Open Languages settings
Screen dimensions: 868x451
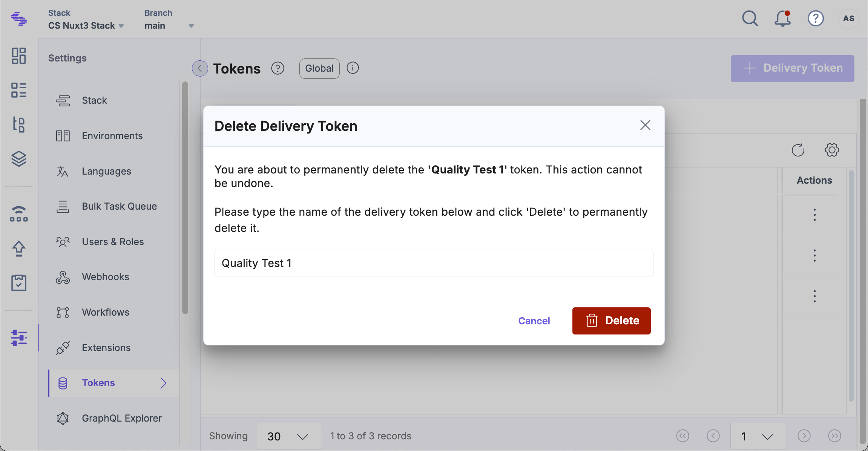pyautogui.click(x=113, y=171)
